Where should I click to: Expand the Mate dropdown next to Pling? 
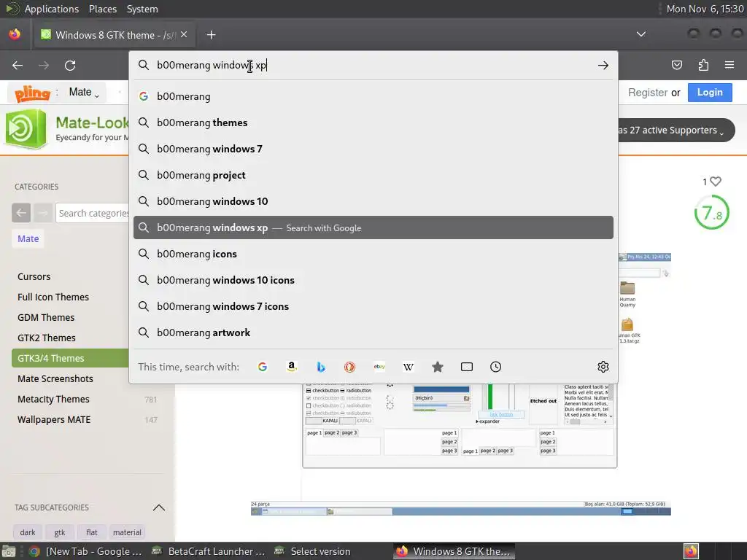point(84,93)
